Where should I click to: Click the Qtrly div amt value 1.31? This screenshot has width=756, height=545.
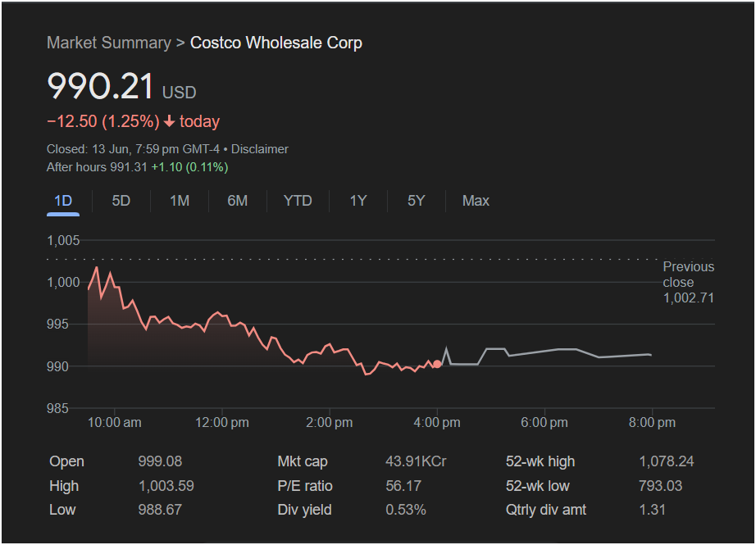[653, 510]
